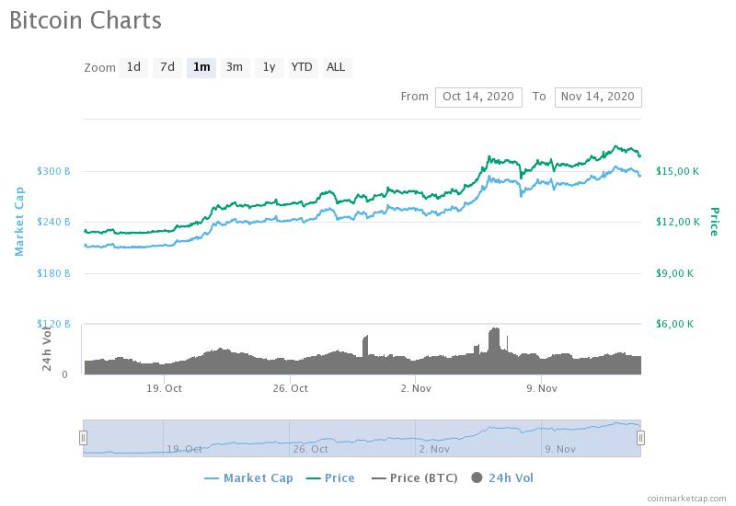Select the ALL zoom range
Screen dimensions: 736x506
click(336, 68)
